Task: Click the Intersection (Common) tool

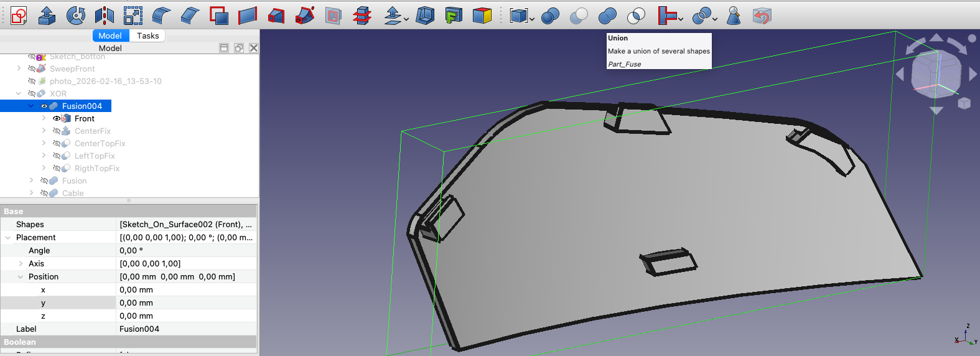Action: 636,16
